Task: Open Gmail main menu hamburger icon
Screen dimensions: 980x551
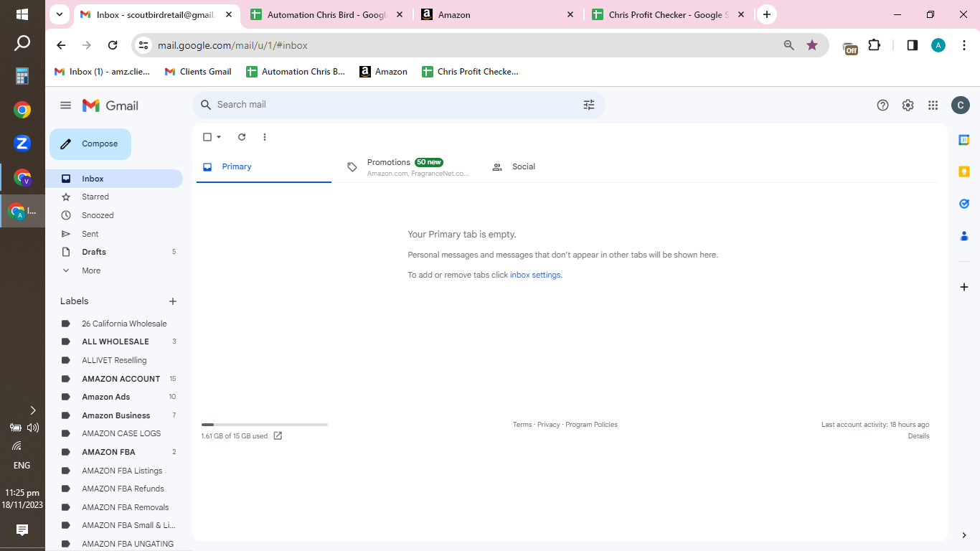Action: point(66,105)
